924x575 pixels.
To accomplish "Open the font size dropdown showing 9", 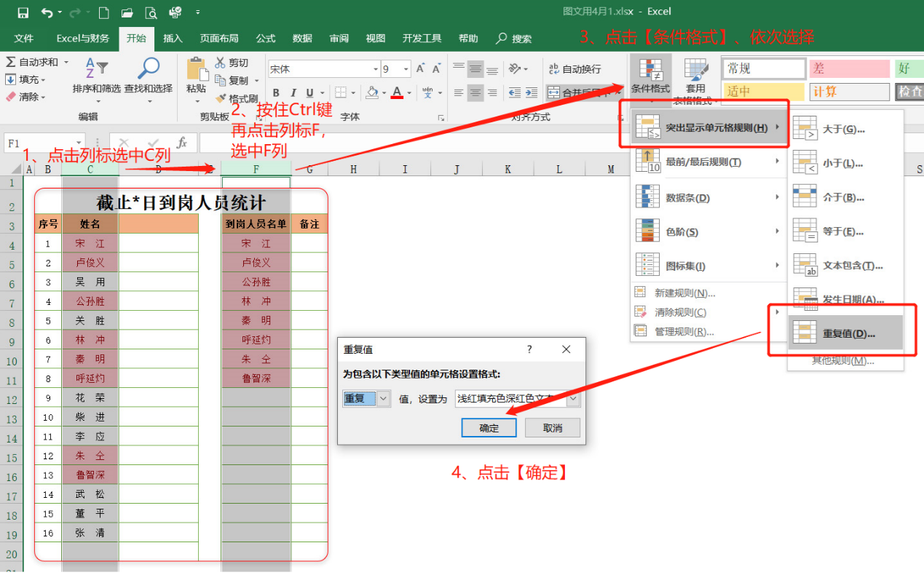I will 406,69.
